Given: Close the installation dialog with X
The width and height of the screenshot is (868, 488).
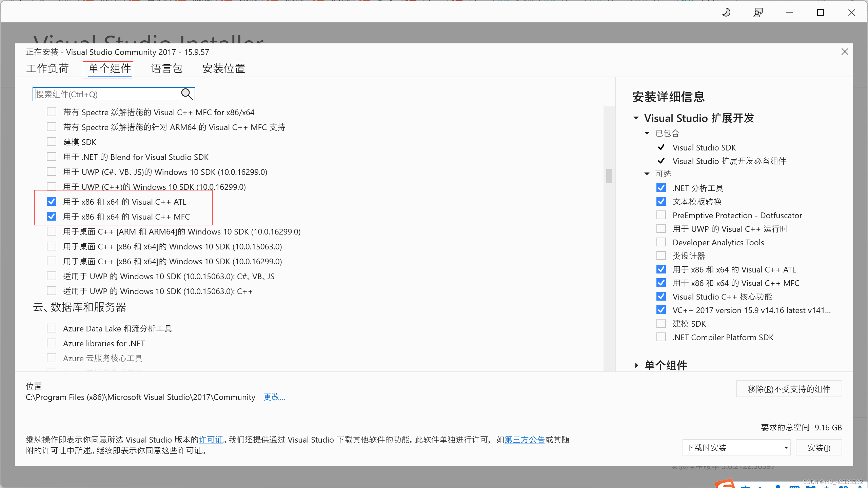Looking at the screenshot, I should (845, 52).
